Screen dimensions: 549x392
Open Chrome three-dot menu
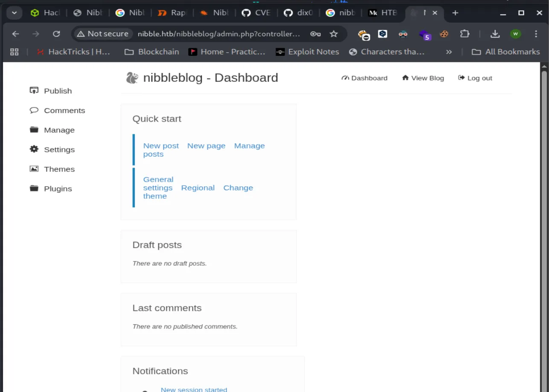(x=536, y=34)
